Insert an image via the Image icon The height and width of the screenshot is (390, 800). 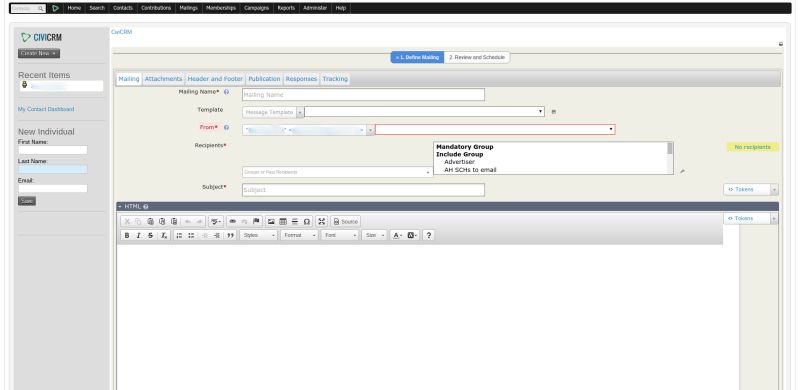(x=271, y=222)
